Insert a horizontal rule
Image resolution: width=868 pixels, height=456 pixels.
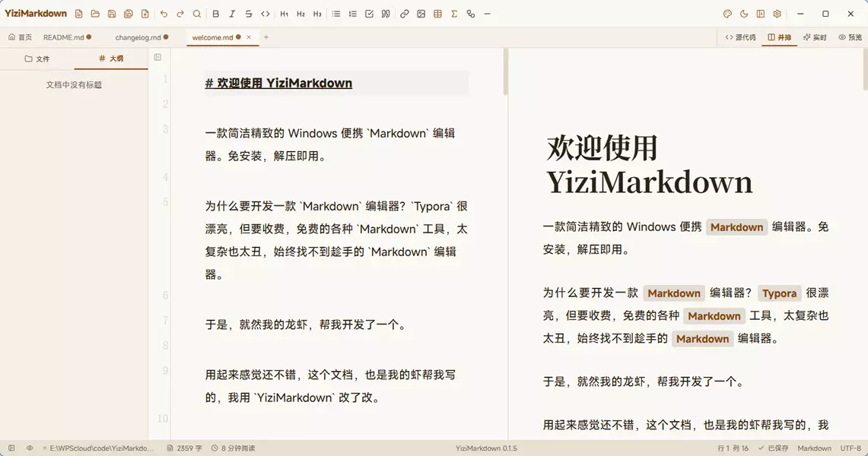point(487,14)
